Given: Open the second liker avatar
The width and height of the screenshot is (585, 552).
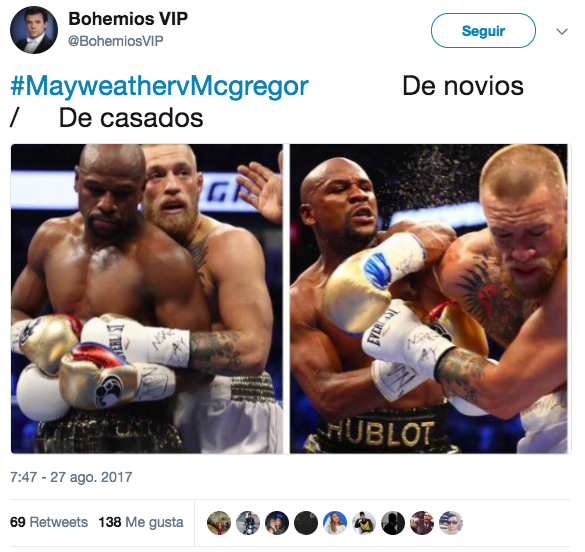Looking at the screenshot, I should (x=248, y=523).
